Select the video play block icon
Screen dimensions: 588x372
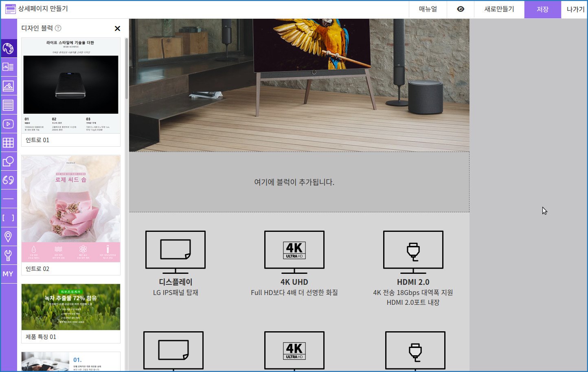pyautogui.click(x=9, y=124)
